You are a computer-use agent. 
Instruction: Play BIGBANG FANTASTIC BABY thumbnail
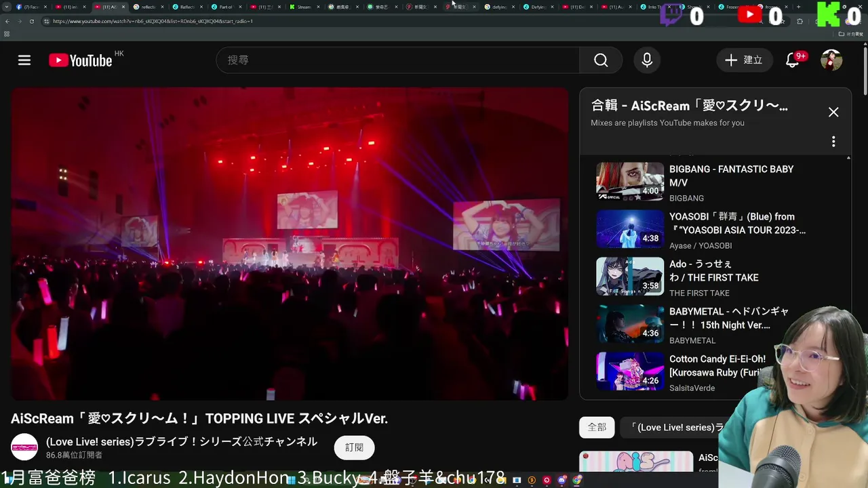tap(630, 182)
